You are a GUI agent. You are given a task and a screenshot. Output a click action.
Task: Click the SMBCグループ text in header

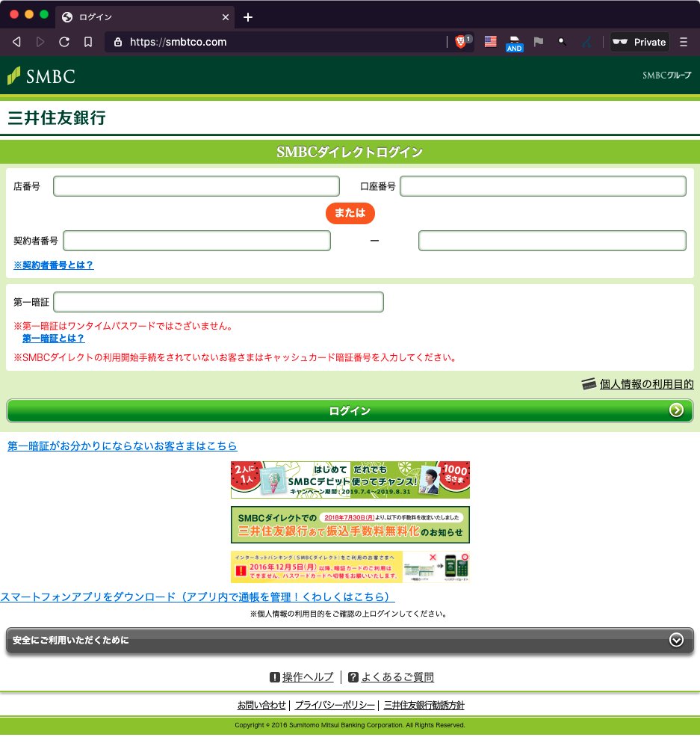click(x=667, y=75)
